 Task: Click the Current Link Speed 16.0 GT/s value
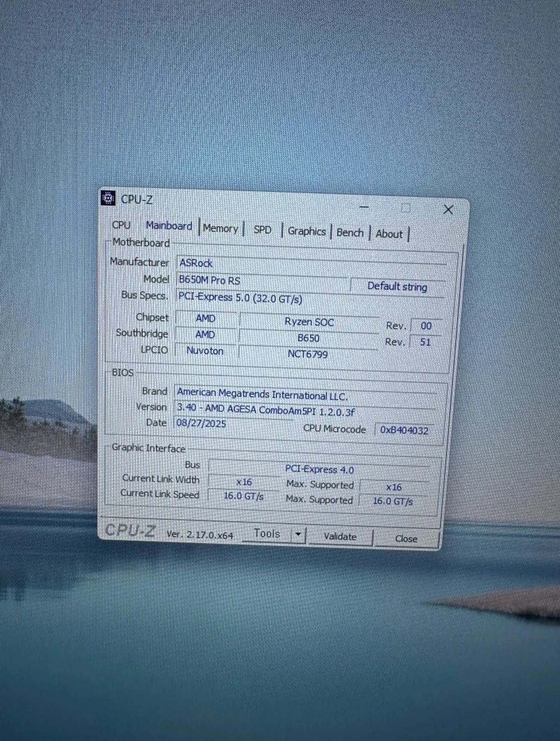244,496
